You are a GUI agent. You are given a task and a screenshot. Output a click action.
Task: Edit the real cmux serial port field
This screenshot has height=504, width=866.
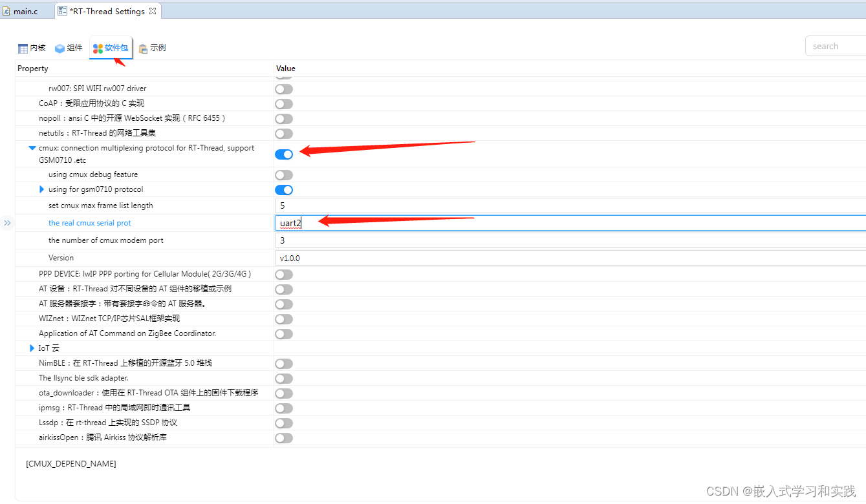(570, 223)
